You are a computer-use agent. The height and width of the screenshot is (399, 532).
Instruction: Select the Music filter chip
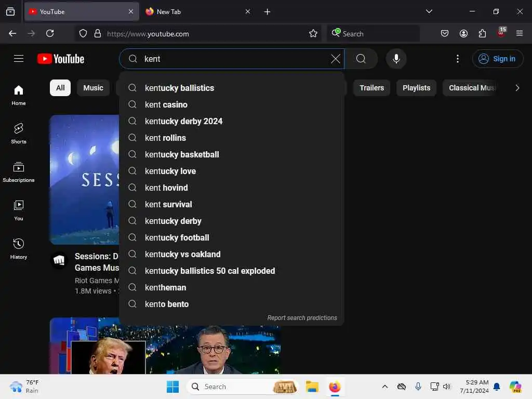[x=94, y=88]
